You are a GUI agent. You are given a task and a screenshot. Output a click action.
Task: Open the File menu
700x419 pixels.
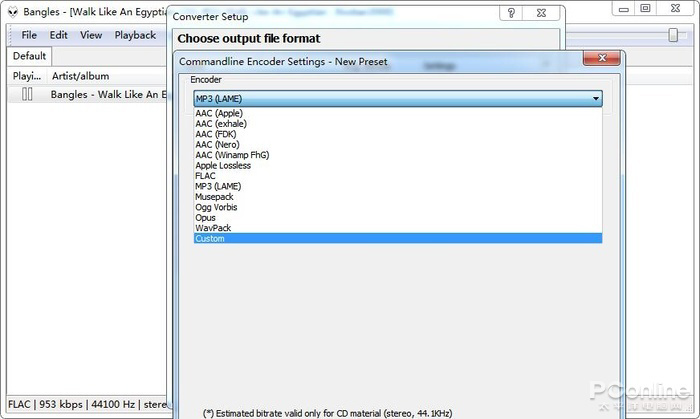click(x=30, y=35)
